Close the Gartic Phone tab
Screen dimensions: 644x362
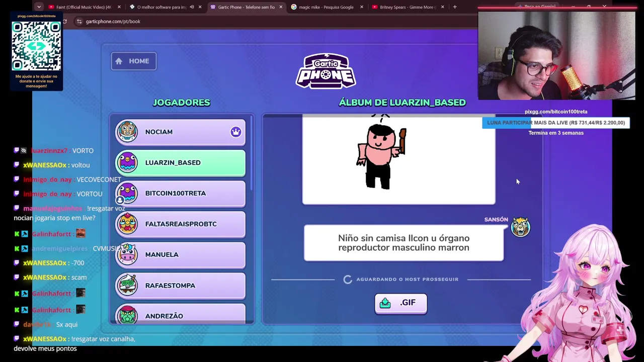point(281,7)
